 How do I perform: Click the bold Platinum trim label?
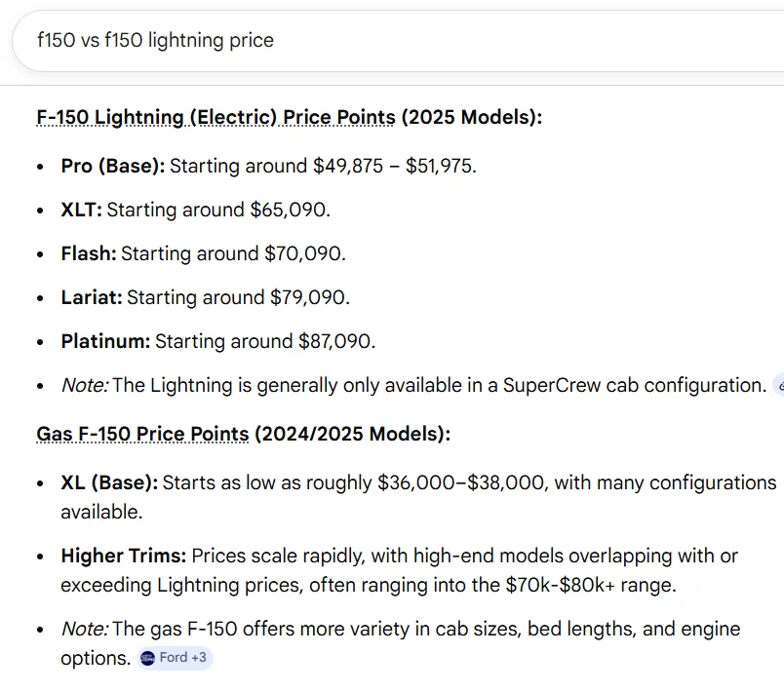[105, 341]
